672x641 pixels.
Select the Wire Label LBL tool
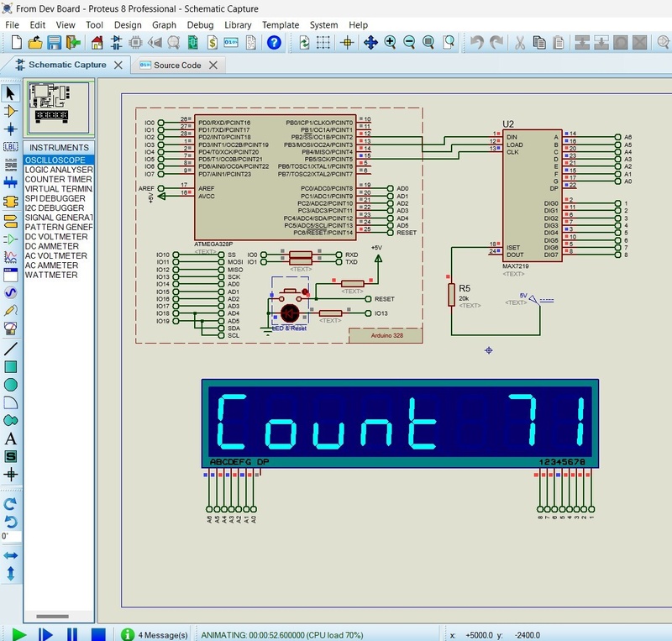point(11,147)
